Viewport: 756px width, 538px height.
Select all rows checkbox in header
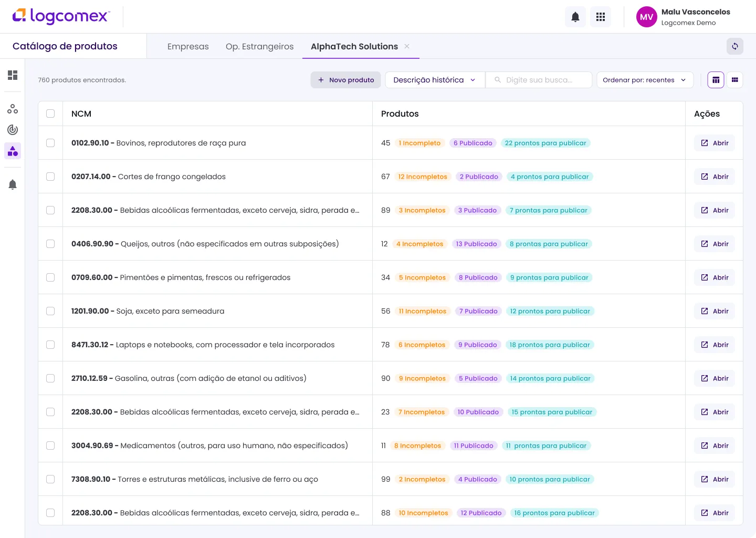[x=50, y=113]
